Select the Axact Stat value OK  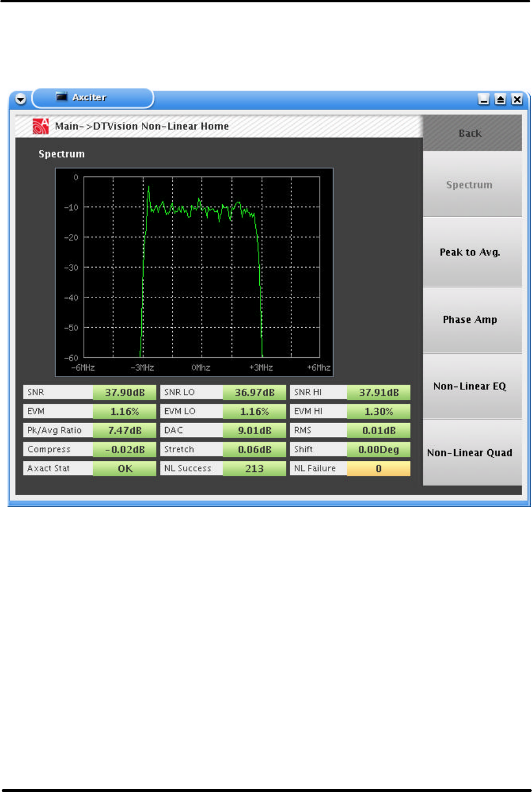pos(124,468)
